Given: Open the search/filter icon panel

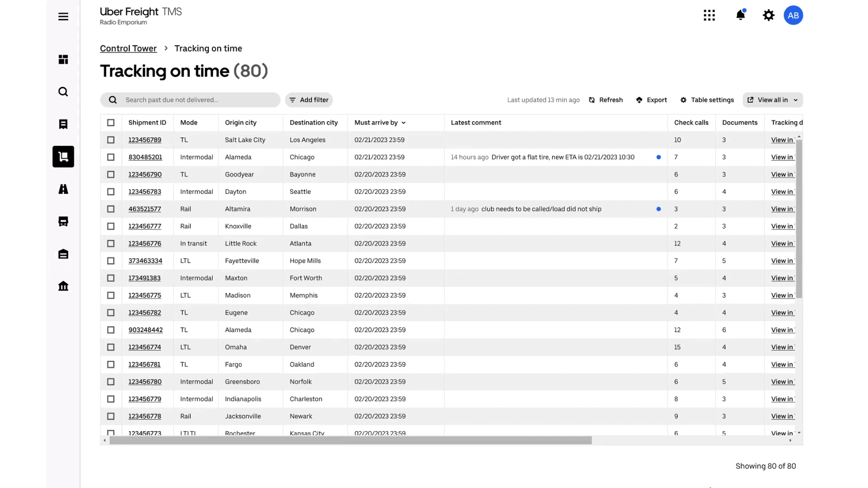Looking at the screenshot, I should pyautogui.click(x=63, y=91).
